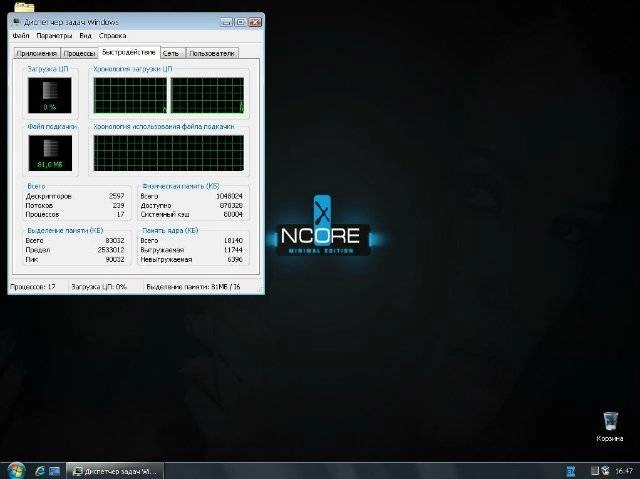Click the 'Загрузка ЦП: 0%' status bar entry
This screenshot has width=640, height=479.
coord(99,287)
